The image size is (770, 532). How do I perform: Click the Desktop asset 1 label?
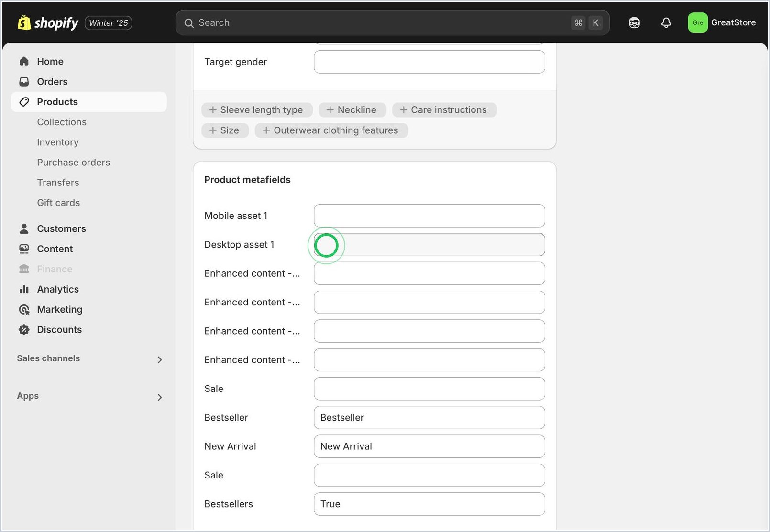239,245
